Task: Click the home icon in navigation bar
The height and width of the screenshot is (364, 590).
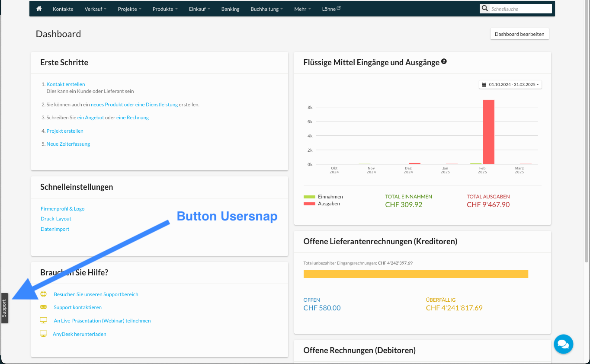Action: [x=39, y=9]
